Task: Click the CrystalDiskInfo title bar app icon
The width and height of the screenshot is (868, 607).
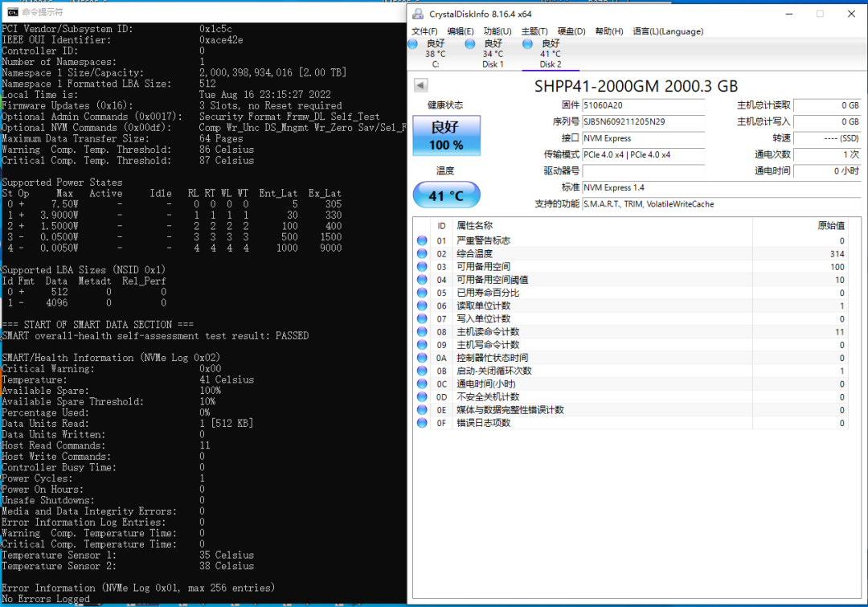Action: [418, 14]
